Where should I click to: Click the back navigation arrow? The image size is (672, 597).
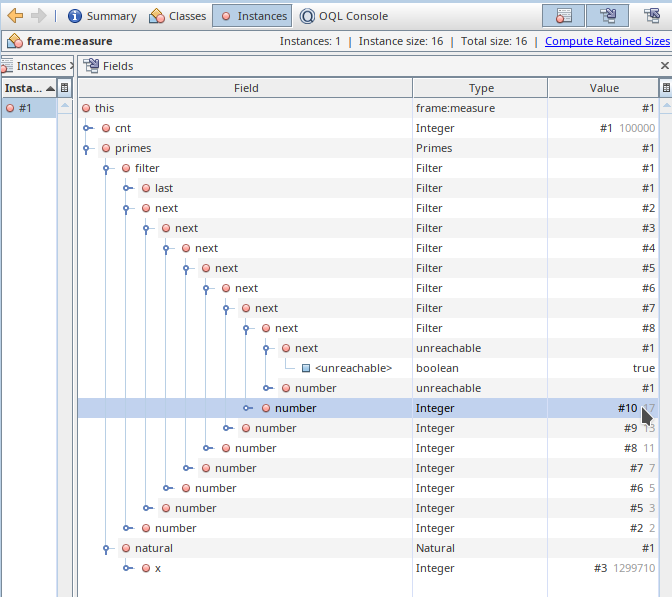point(15,16)
